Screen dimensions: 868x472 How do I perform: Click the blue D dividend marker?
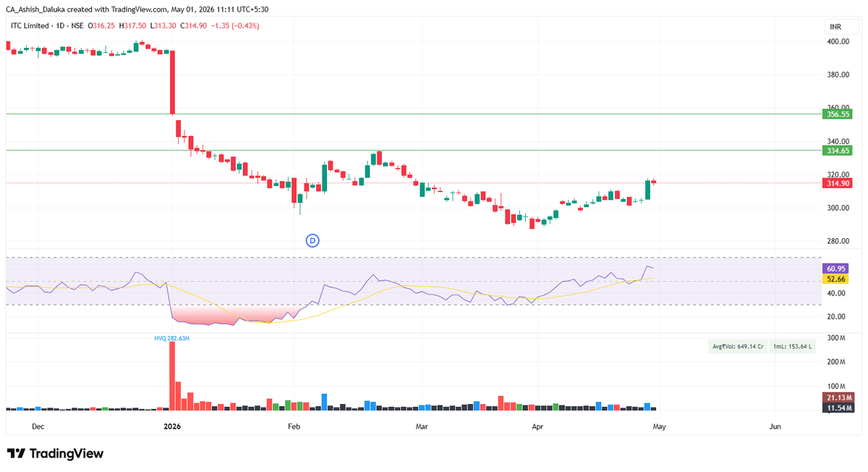point(312,240)
